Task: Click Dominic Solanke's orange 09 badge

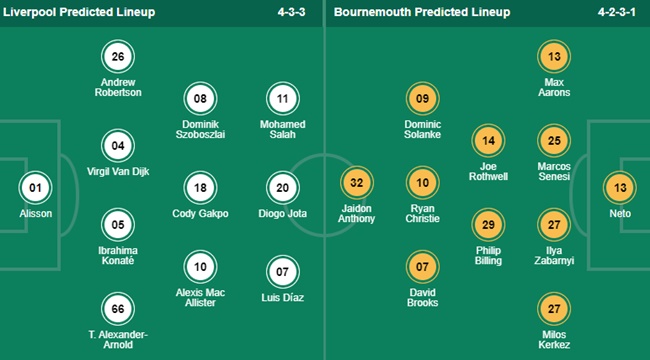Action: click(422, 99)
